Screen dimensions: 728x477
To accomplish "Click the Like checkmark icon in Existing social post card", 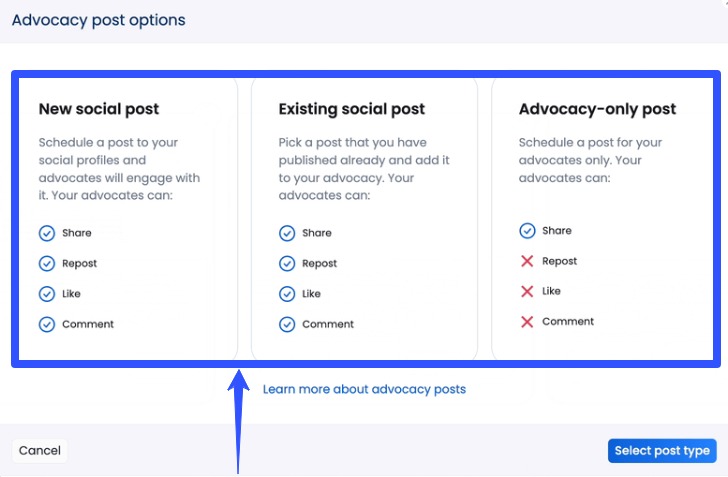I will [287, 294].
